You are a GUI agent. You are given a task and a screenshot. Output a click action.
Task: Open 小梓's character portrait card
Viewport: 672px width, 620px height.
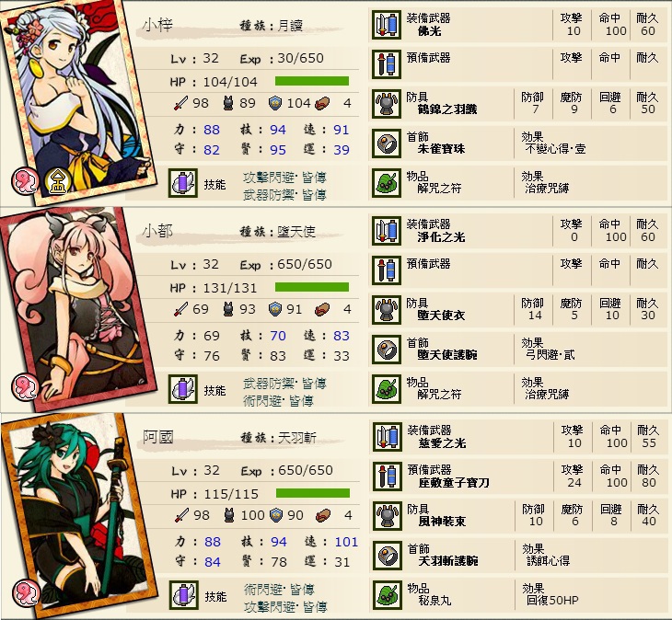[76, 101]
